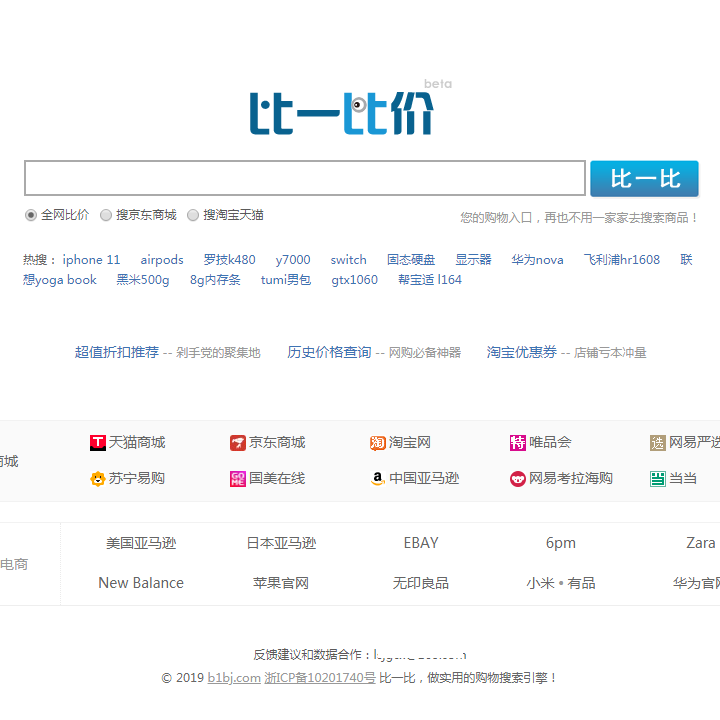Click the Gome (国美在线) icon
Image resolution: width=720 pixels, height=720 pixels.
(237, 479)
